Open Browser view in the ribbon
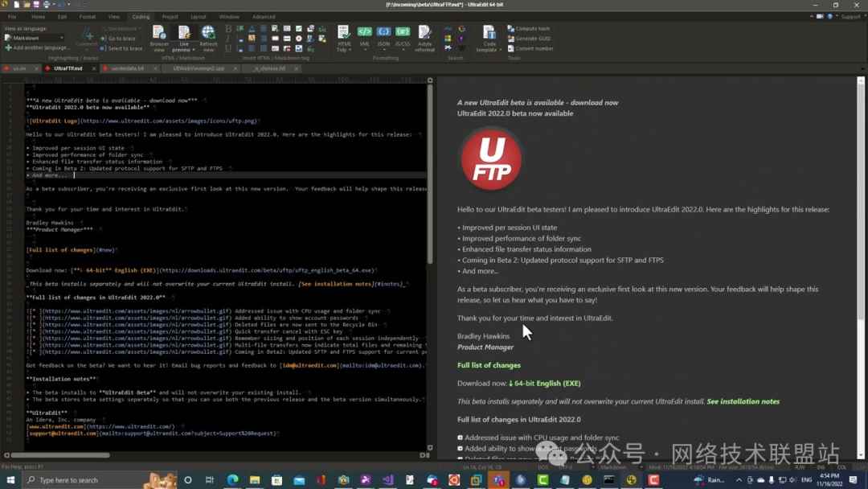 (159, 36)
